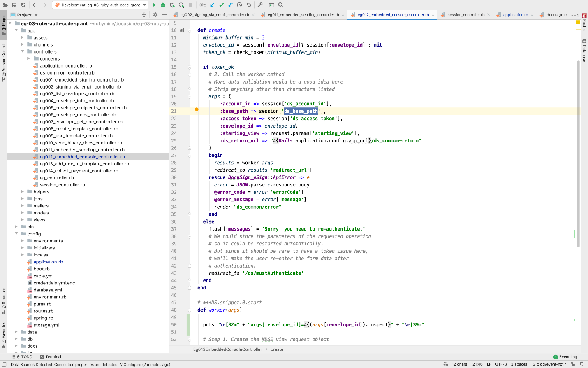Collapse the controllers folder
Screen dimensions: 588x368
[23, 51]
